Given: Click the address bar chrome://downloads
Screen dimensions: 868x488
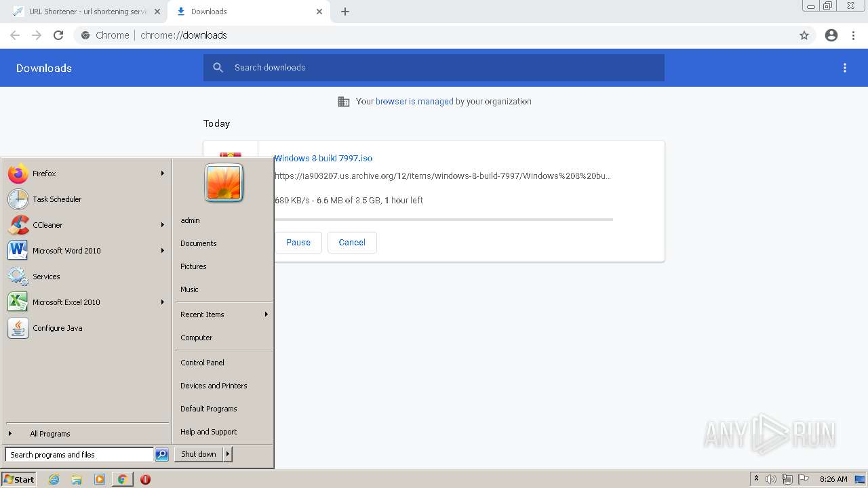Looking at the screenshot, I should click(184, 35).
